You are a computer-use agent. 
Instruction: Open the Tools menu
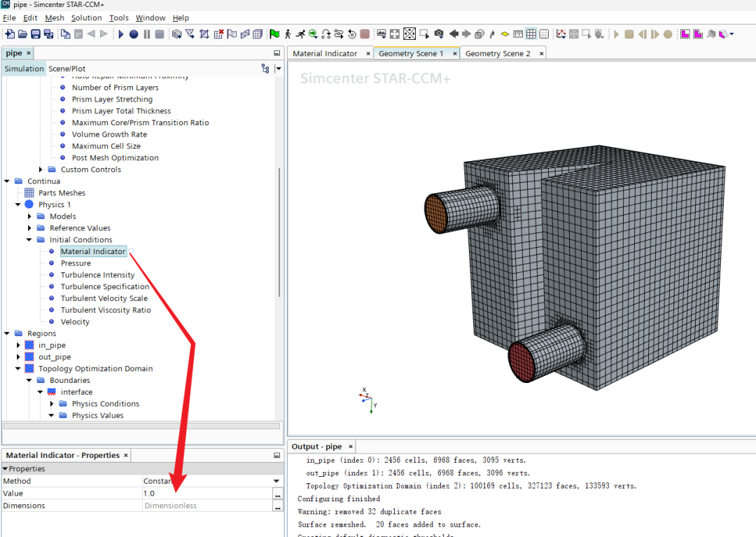[x=118, y=18]
